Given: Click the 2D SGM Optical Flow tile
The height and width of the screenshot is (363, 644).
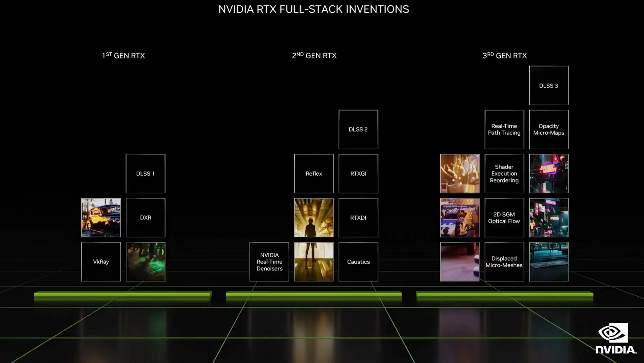Looking at the screenshot, I should tap(504, 218).
